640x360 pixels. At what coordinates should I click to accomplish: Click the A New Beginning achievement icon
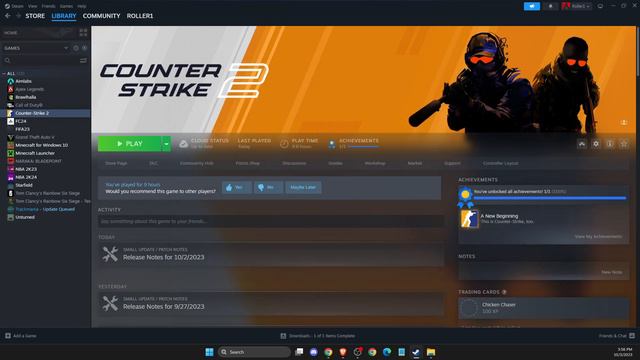pyautogui.click(x=469, y=219)
